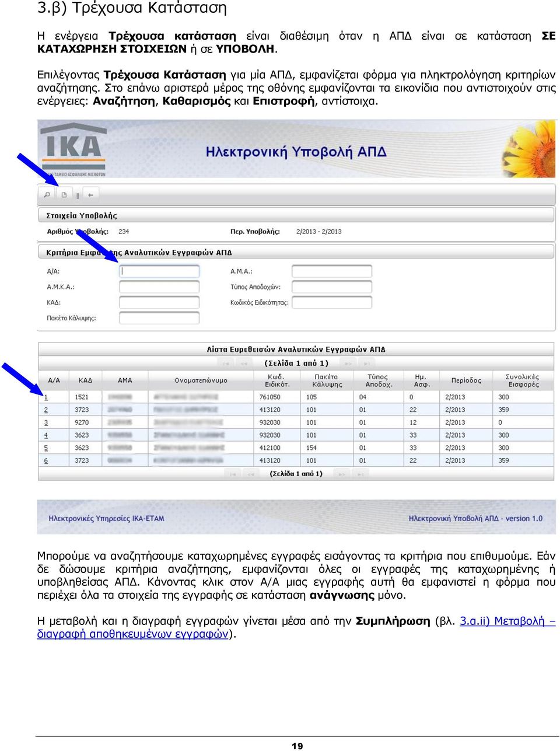Viewport: 560px width, 751px height.
Task: Focus the Τύπος Αποδοχών input field
Action: [331, 287]
